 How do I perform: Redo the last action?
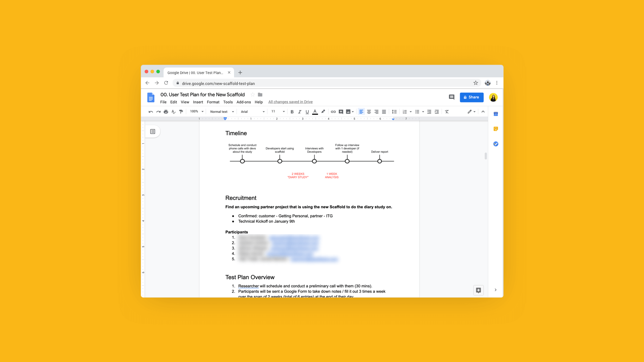[x=158, y=112]
